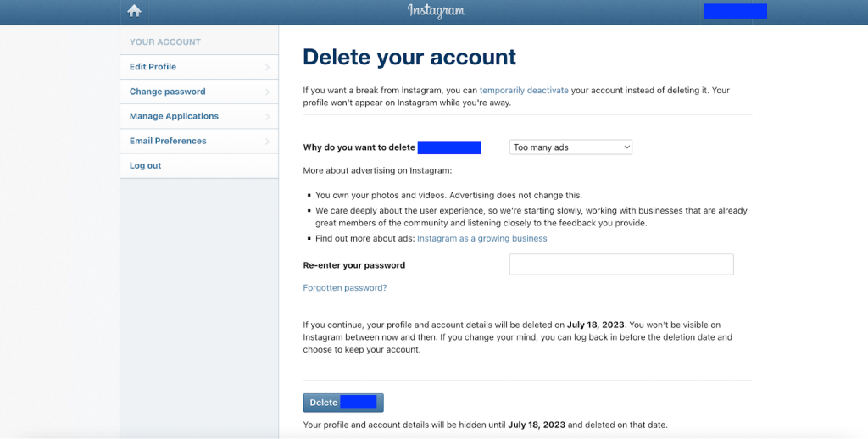
Task: Open Edit Profile in the sidebar
Action: pyautogui.click(x=153, y=67)
